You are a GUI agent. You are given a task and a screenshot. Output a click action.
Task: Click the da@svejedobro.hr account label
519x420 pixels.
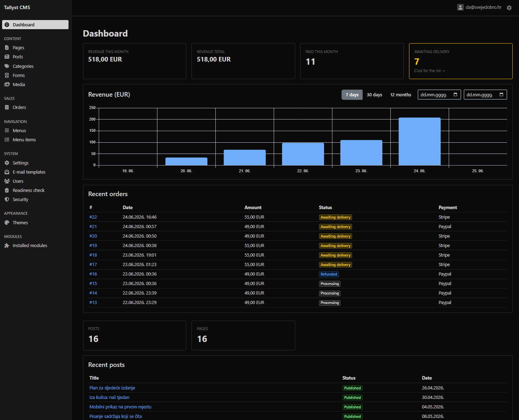484,7
